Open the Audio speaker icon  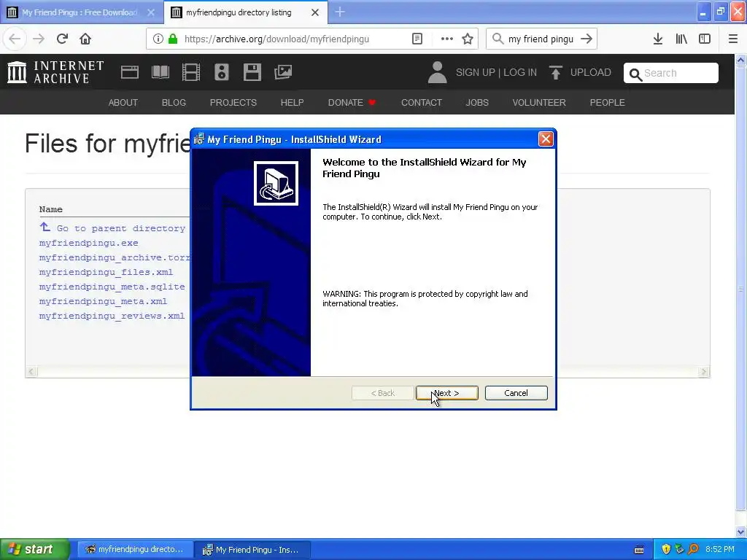[222, 72]
